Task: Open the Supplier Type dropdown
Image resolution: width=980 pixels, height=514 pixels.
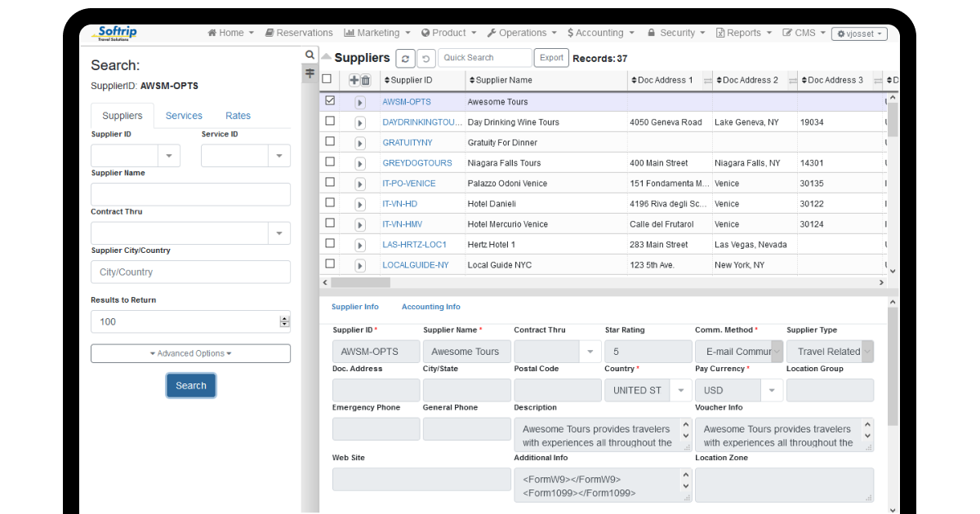Action: coord(867,352)
